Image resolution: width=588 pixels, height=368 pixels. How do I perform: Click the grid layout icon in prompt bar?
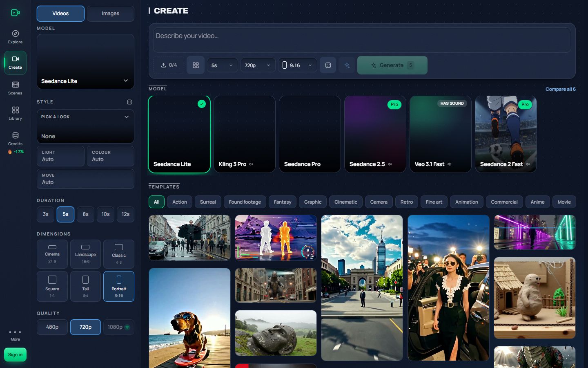click(x=196, y=65)
